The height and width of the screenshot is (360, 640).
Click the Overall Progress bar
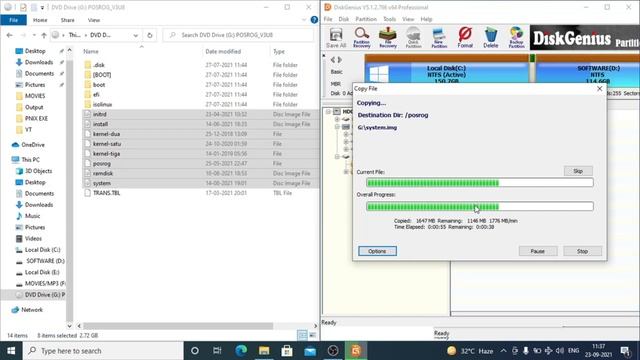pos(480,207)
